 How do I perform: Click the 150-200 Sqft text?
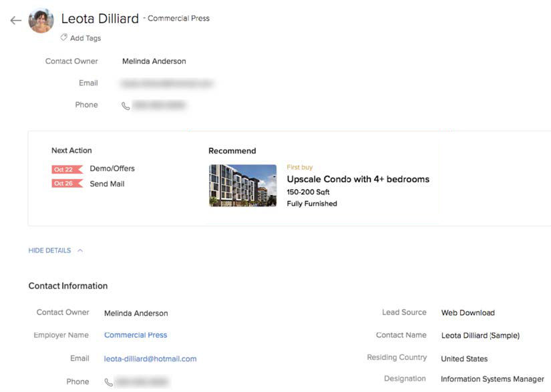tap(308, 192)
